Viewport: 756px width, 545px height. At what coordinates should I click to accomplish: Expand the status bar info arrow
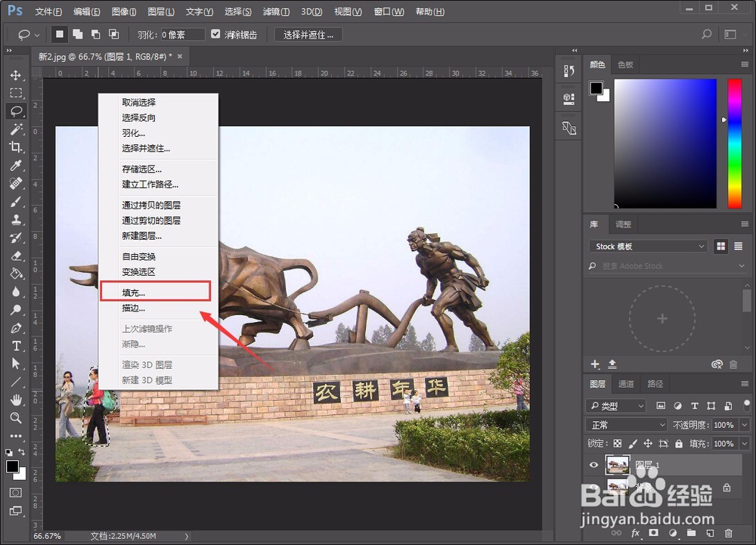point(187,536)
